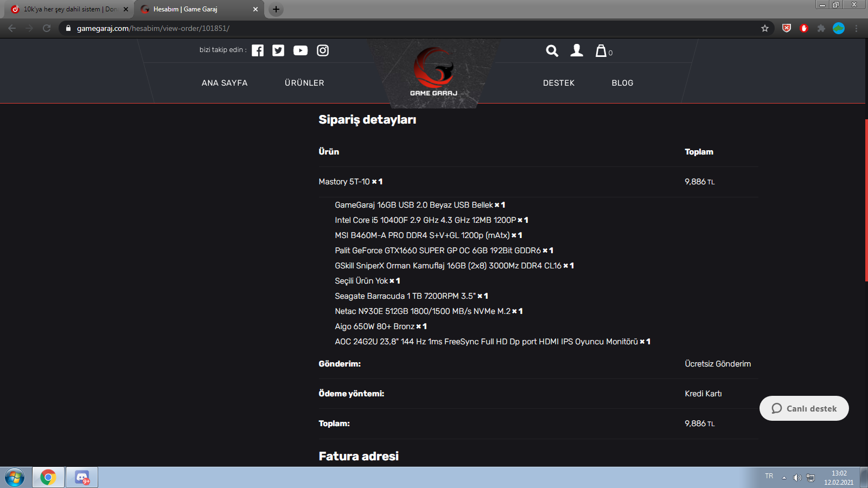Close the 'Hesabım | Game Garaj' tab
Image resolution: width=868 pixels, height=488 pixels.
point(256,9)
